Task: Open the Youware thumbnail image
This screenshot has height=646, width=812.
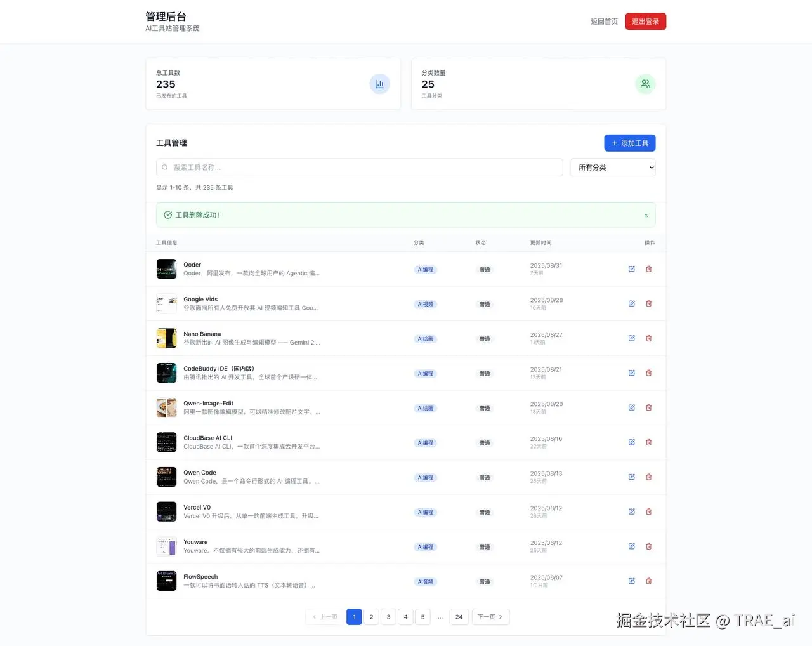Action: (x=167, y=546)
